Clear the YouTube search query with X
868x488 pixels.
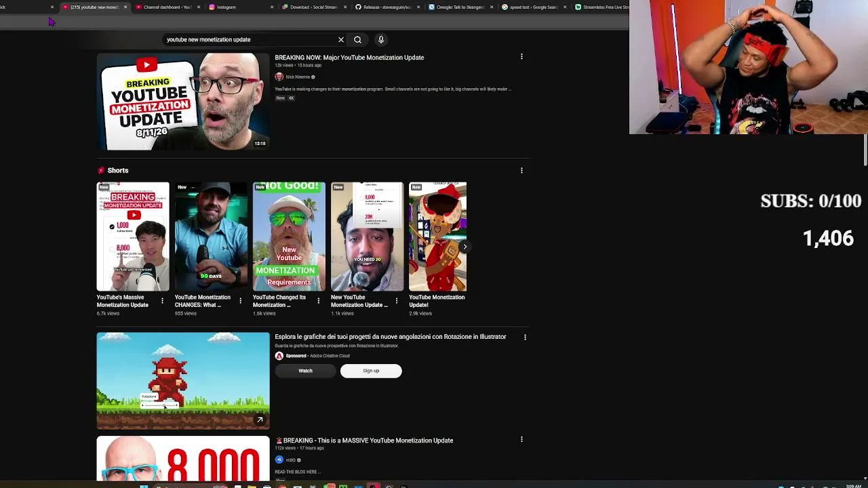pyautogui.click(x=341, y=39)
